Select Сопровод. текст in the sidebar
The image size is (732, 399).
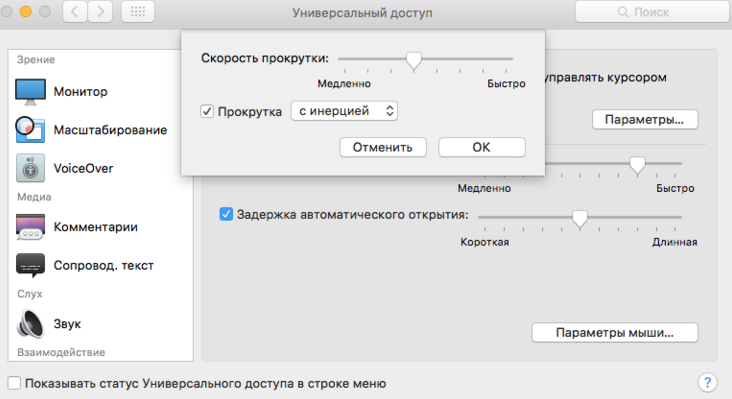pyautogui.click(x=100, y=265)
